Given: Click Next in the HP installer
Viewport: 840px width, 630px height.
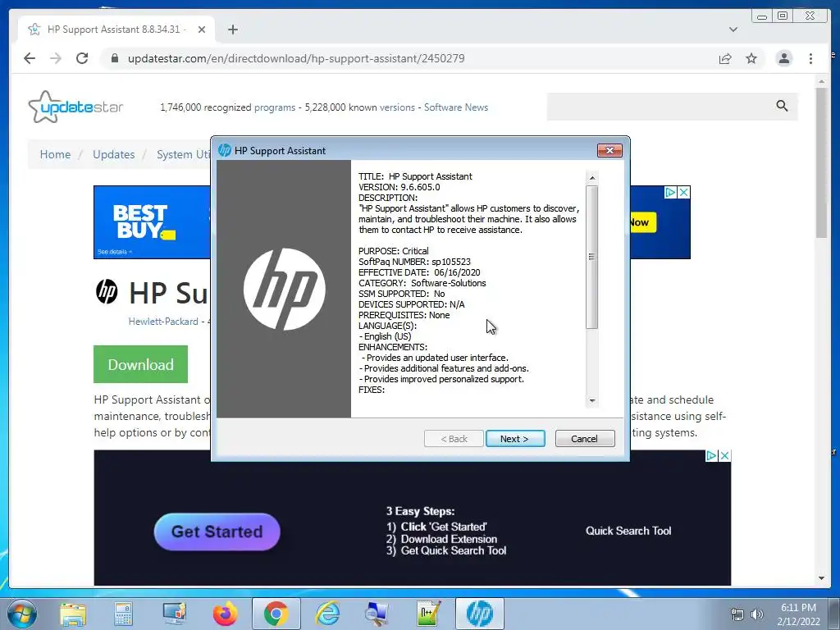Looking at the screenshot, I should [515, 439].
